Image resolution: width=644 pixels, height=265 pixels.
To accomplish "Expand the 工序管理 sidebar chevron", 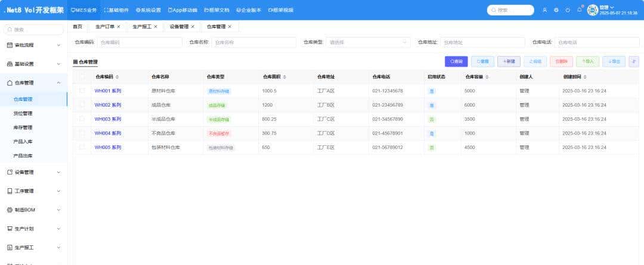I will tap(58, 191).
